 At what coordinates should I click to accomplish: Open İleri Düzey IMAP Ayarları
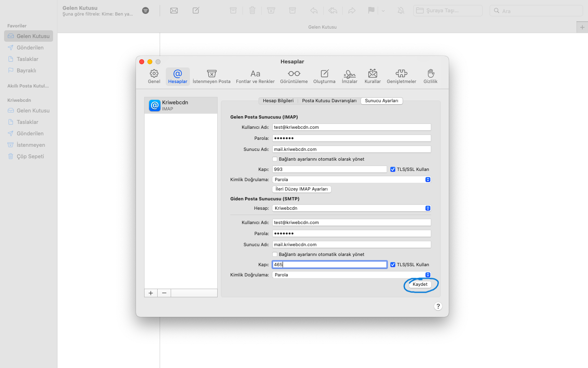[301, 189]
